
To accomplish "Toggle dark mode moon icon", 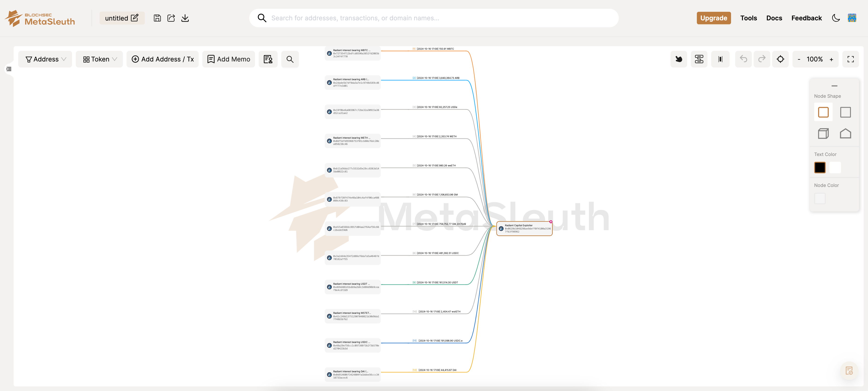I will coord(836,18).
